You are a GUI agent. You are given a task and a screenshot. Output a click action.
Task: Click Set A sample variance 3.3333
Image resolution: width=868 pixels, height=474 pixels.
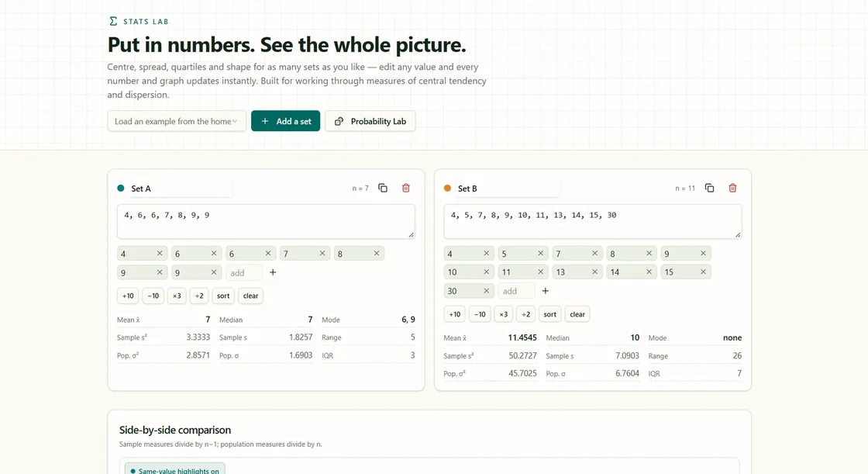click(198, 337)
